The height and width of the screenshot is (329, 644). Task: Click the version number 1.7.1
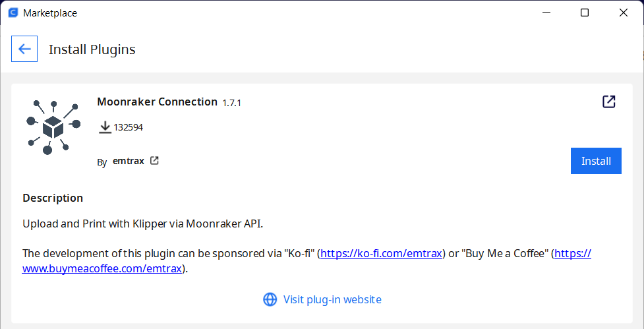[231, 103]
